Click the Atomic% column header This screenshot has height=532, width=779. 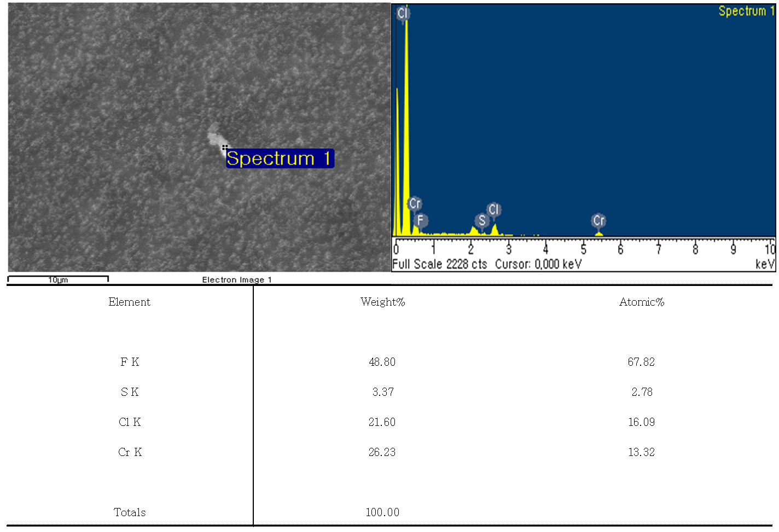(x=642, y=302)
